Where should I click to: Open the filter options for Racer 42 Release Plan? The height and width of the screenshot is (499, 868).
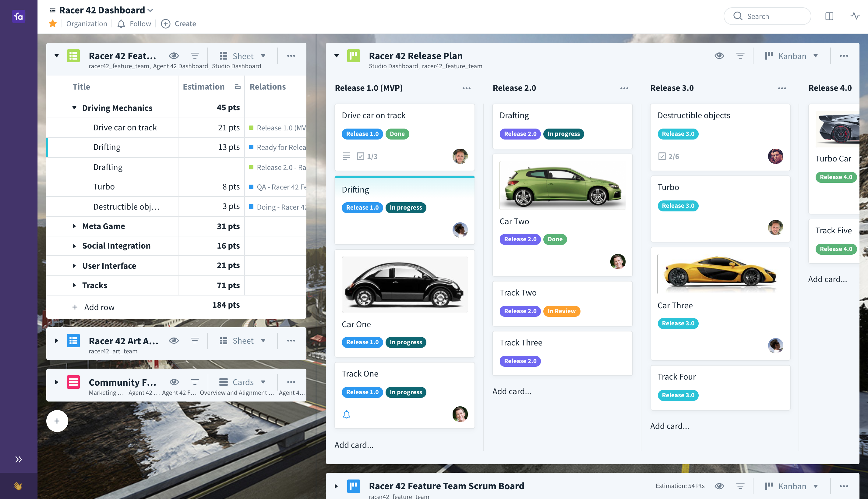tap(739, 56)
